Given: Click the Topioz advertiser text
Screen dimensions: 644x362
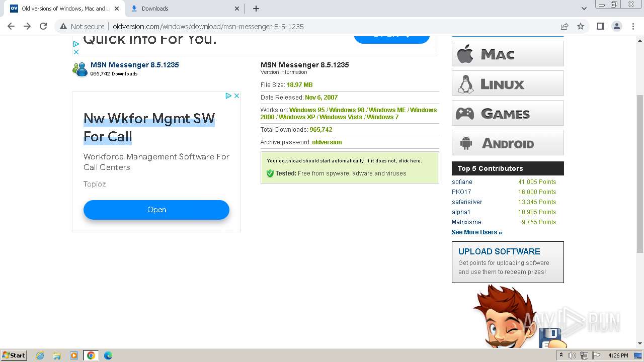Looking at the screenshot, I should click(95, 184).
